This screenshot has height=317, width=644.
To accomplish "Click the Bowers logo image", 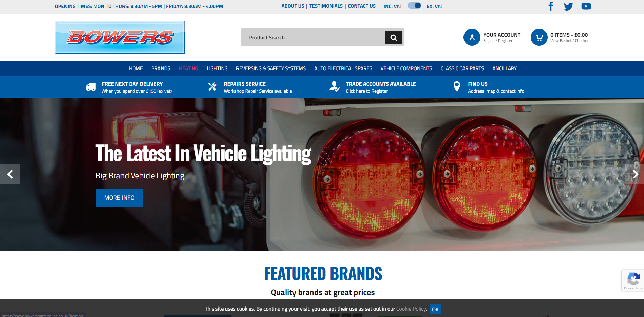I will pyautogui.click(x=120, y=37).
